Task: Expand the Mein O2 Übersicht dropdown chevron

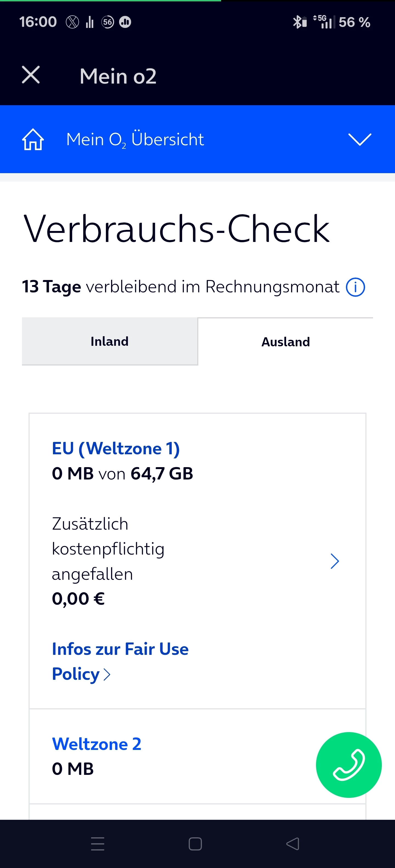Action: [360, 139]
